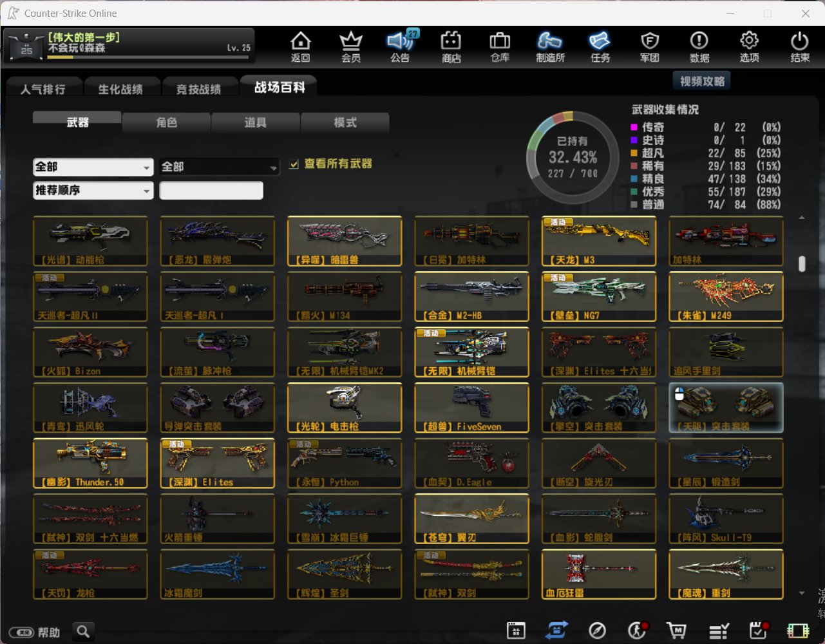Click the 视频攻略 button
The image size is (825, 644).
tap(702, 81)
